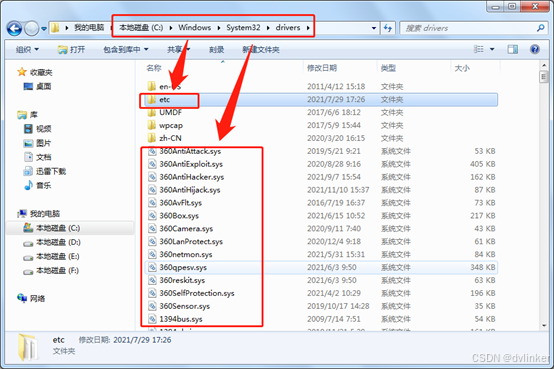Select the etc folder icon
Image resolution: width=554 pixels, height=369 pixels.
click(152, 99)
